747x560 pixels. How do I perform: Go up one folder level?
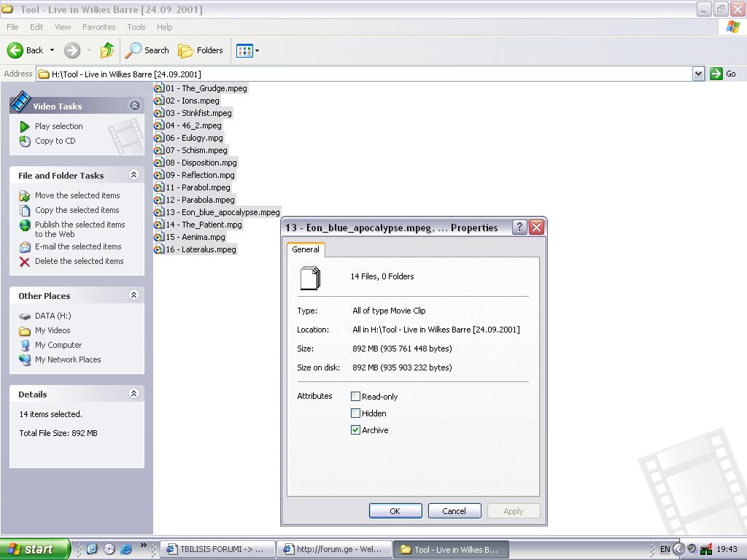pyautogui.click(x=107, y=50)
